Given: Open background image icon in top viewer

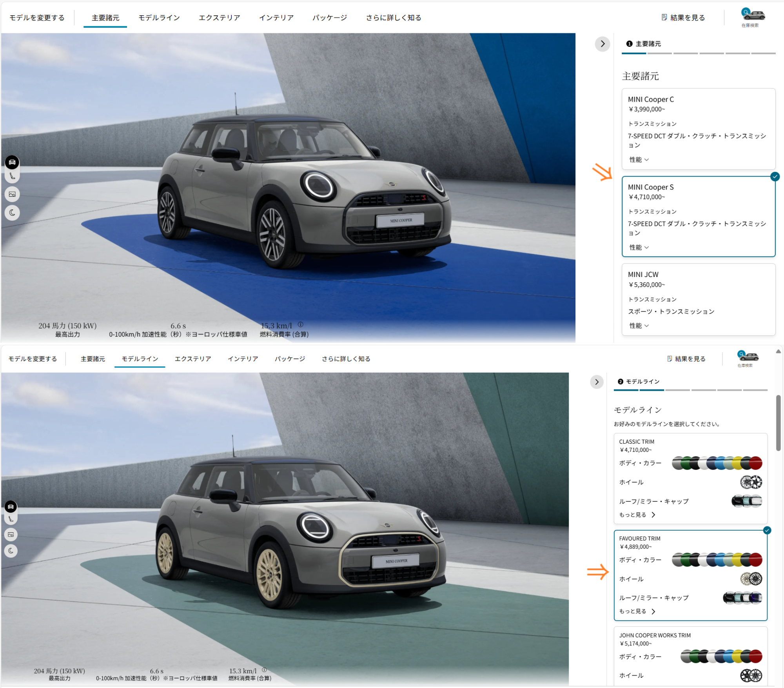Looking at the screenshot, I should point(12,194).
